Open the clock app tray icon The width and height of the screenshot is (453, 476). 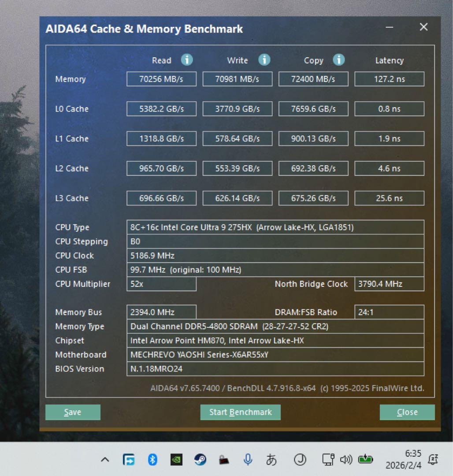click(300, 459)
